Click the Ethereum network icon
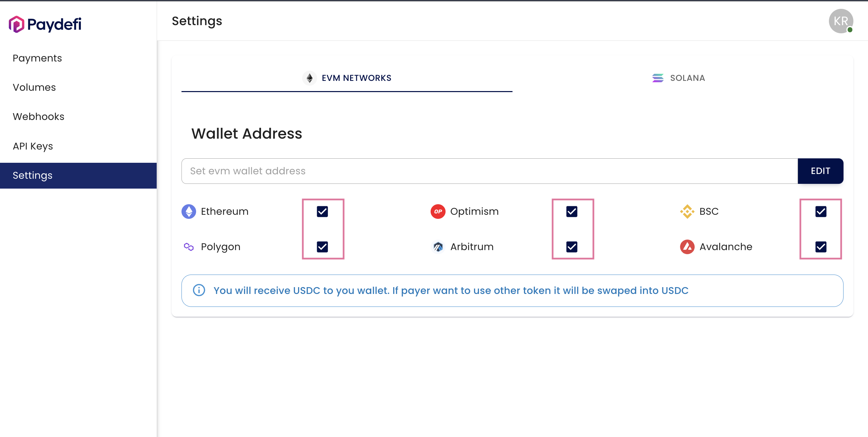Image resolution: width=868 pixels, height=437 pixels. (189, 211)
